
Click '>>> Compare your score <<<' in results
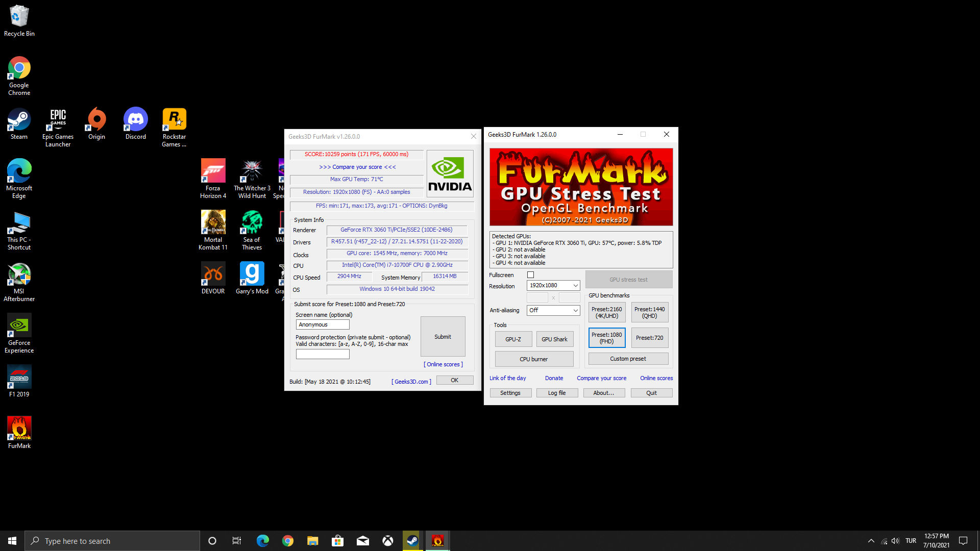click(x=357, y=167)
